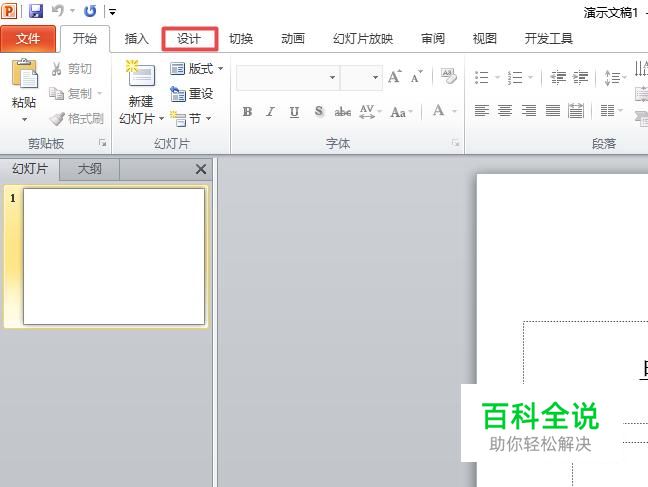
Task: Click the Distributed alignment icon
Action: click(x=576, y=111)
